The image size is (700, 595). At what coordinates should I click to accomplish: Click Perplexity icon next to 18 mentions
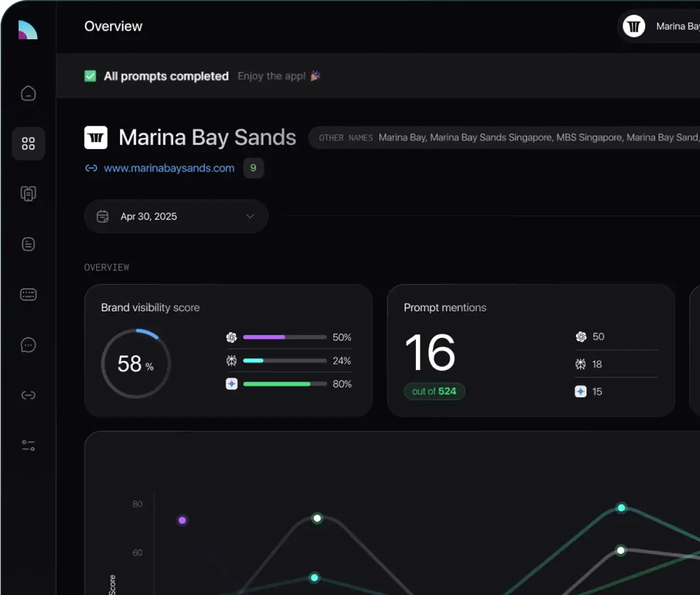pos(581,364)
